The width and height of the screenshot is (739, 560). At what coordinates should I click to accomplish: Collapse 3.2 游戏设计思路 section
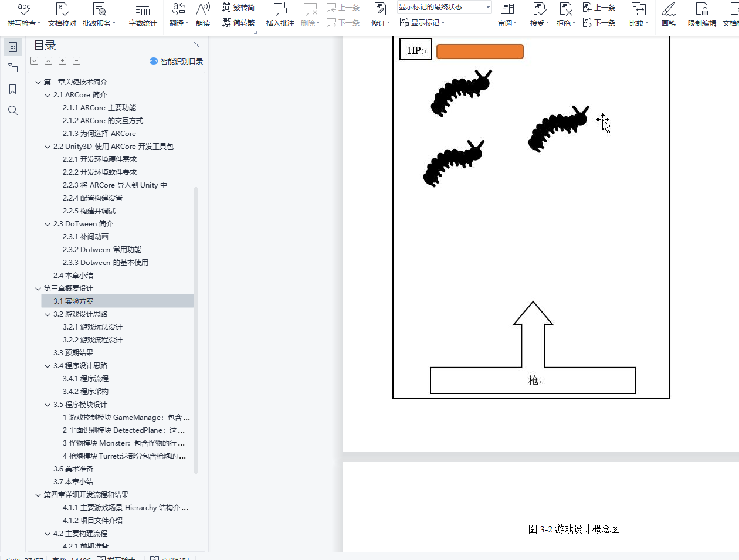(x=48, y=314)
